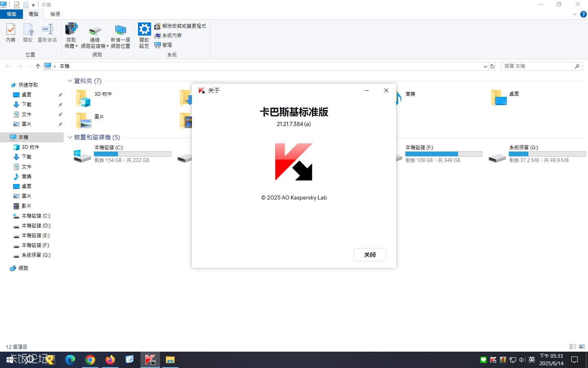Select 本機 in the navigation pane
The image size is (588, 368).
point(32,137)
